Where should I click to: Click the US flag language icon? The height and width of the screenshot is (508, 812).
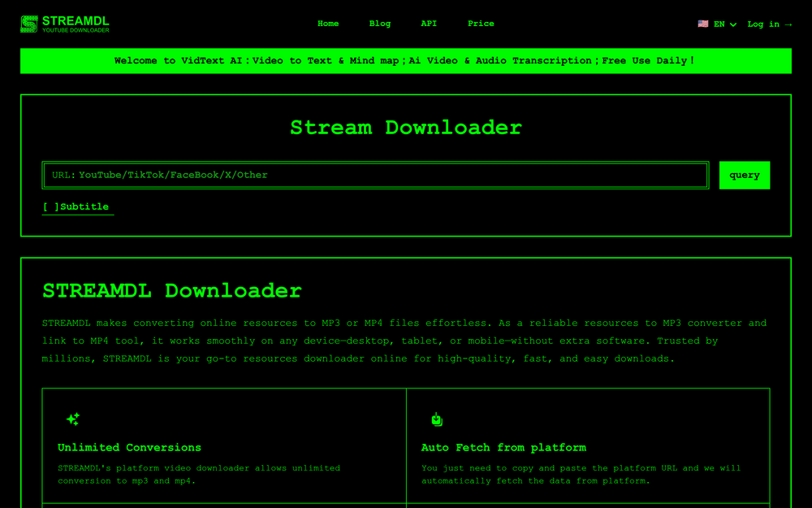click(x=702, y=24)
